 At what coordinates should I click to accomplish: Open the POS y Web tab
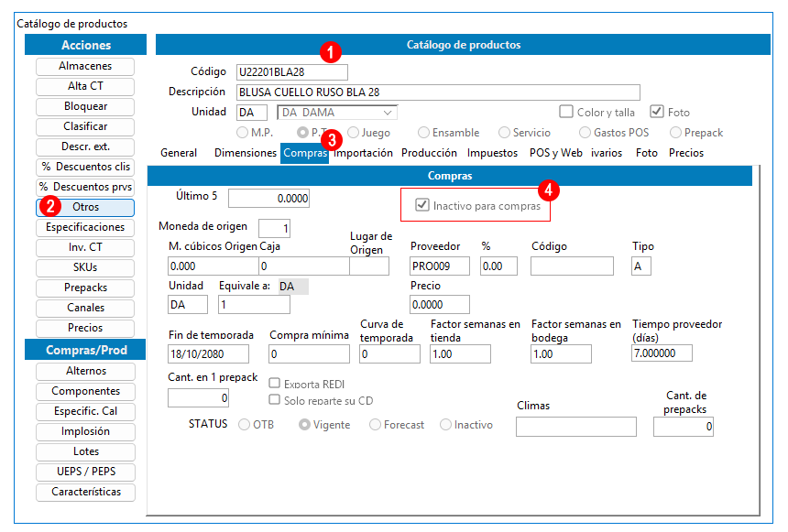pyautogui.click(x=556, y=153)
